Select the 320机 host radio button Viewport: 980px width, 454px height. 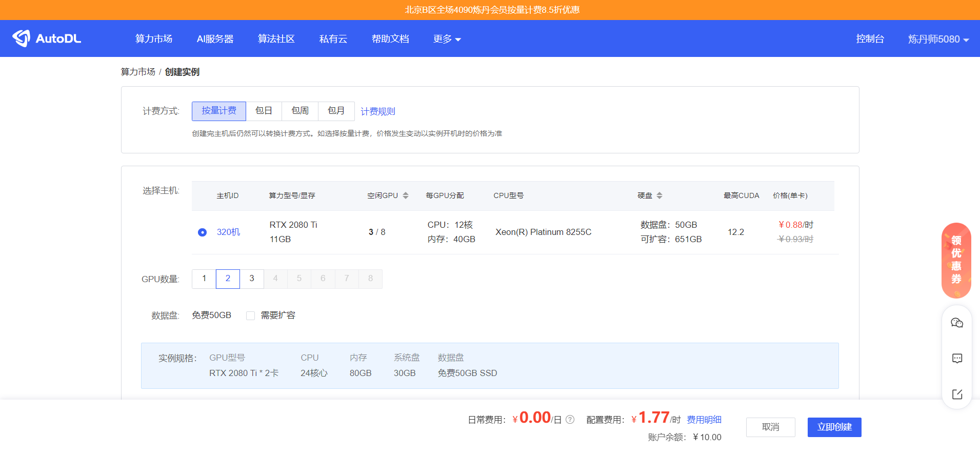202,232
